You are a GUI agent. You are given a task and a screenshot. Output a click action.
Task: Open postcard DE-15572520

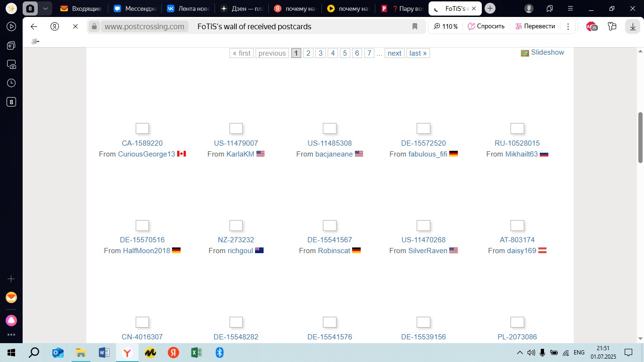pyautogui.click(x=423, y=143)
